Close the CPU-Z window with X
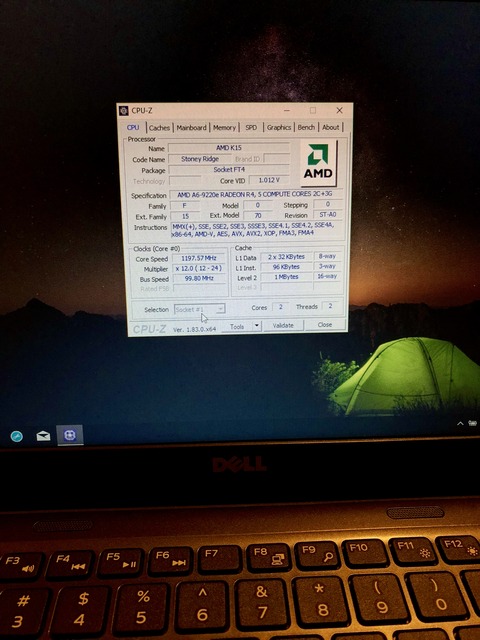This screenshot has width=480, height=640. click(x=339, y=110)
